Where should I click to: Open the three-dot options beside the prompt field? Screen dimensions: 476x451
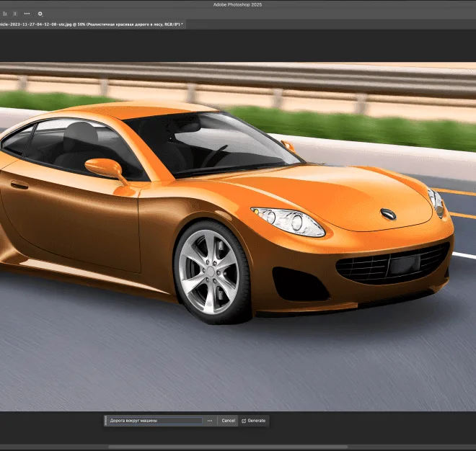(210, 421)
